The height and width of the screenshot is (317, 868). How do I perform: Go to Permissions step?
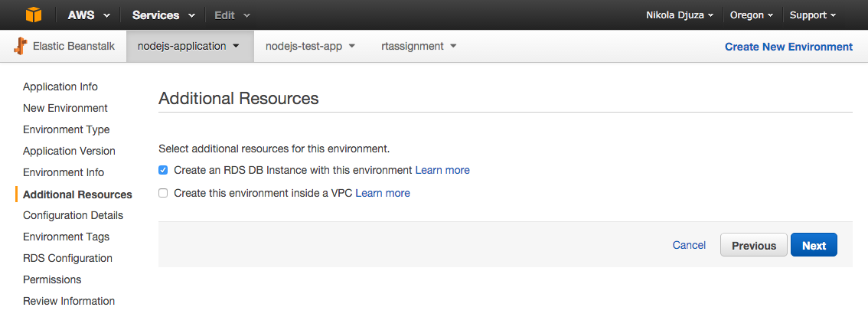coord(52,279)
